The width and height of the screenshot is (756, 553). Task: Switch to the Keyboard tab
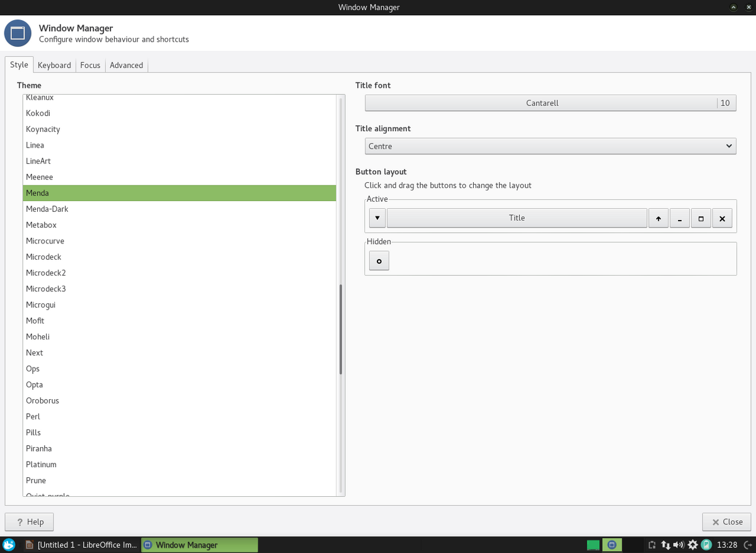tap(54, 65)
